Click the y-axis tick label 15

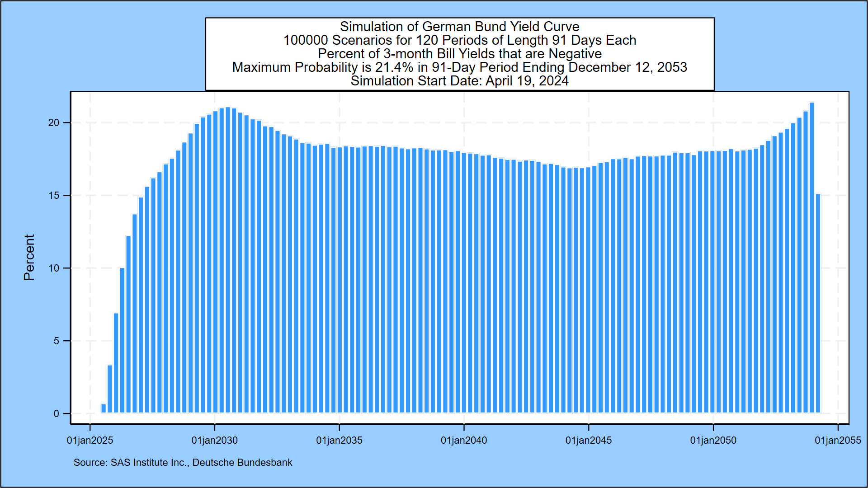point(54,196)
